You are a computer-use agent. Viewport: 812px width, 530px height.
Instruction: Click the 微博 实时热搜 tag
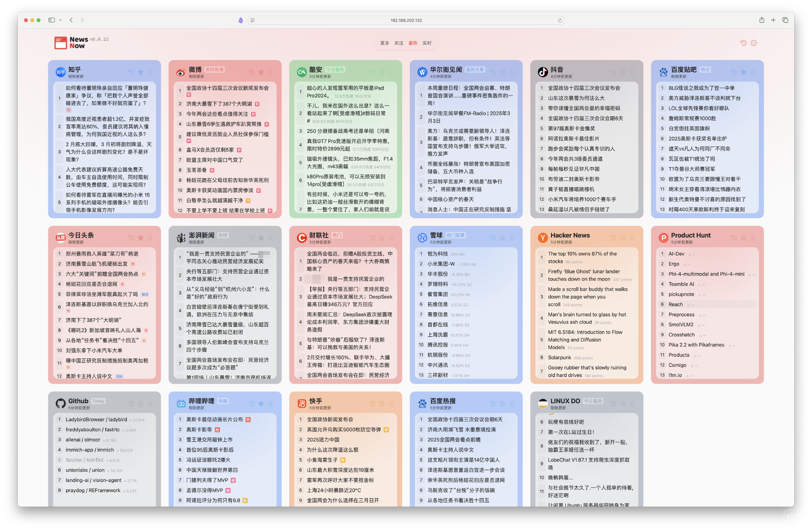point(214,70)
